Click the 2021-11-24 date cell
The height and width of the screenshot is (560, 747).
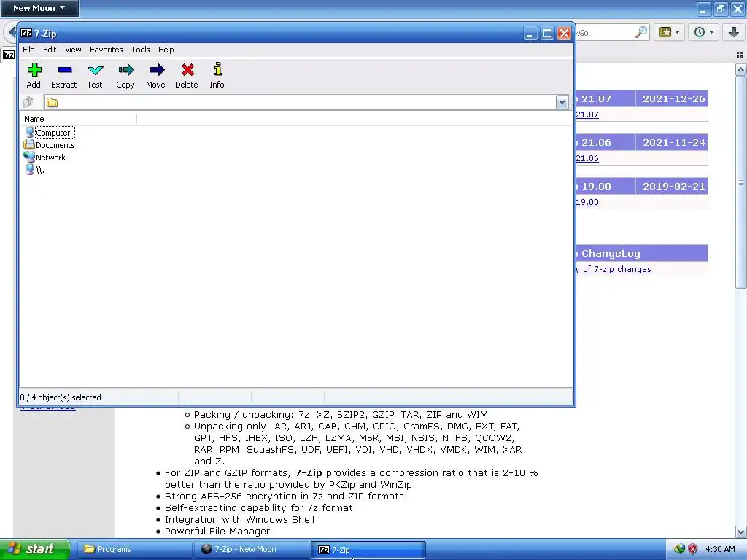[x=673, y=142]
